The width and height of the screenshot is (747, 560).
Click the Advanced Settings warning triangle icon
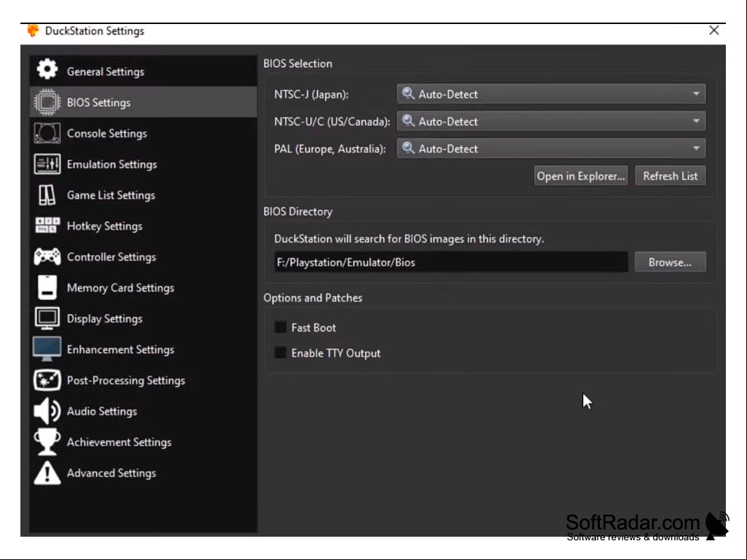coord(47,473)
